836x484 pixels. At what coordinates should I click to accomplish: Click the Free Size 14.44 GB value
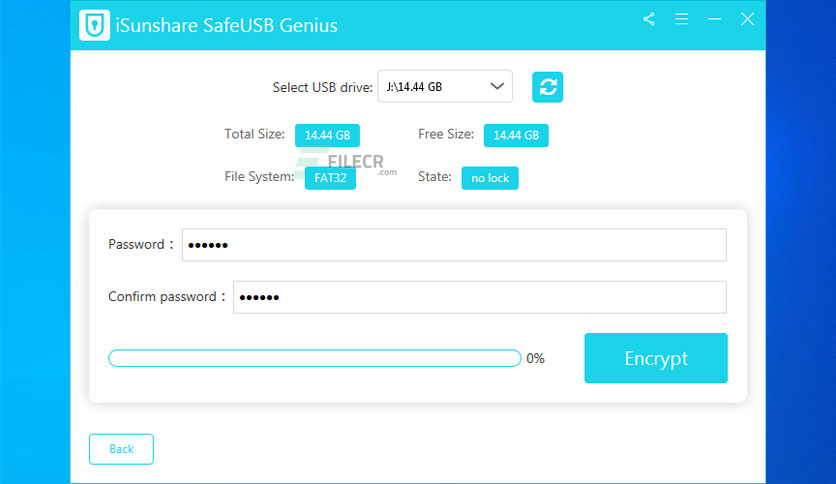pos(516,135)
